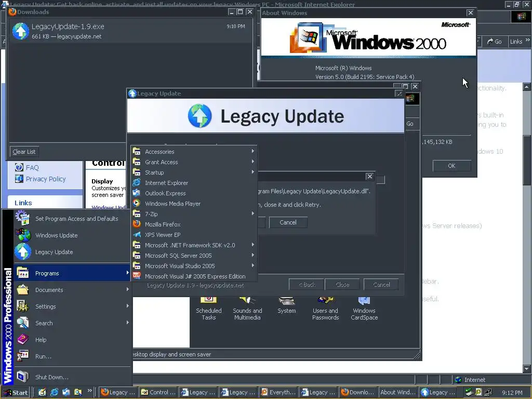Click Go button in Internet Explorer toolbar
Image resolution: width=532 pixels, height=399 pixels.
point(495,42)
